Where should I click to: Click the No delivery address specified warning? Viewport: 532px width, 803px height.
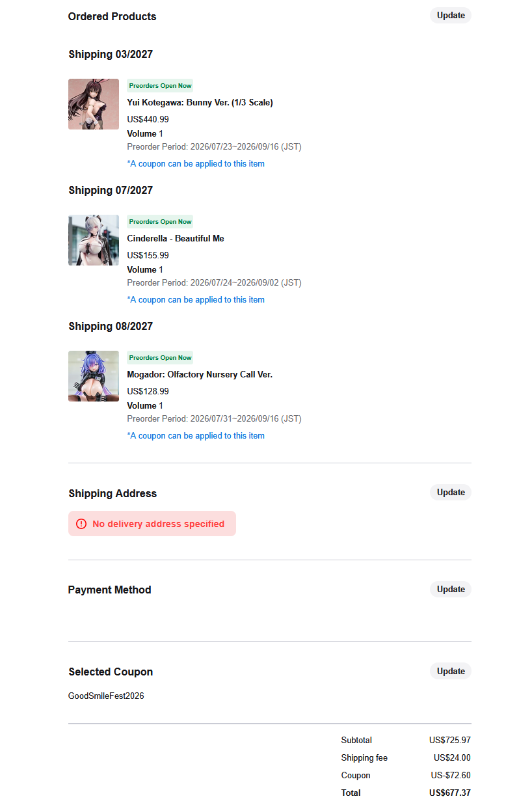pyautogui.click(x=152, y=524)
